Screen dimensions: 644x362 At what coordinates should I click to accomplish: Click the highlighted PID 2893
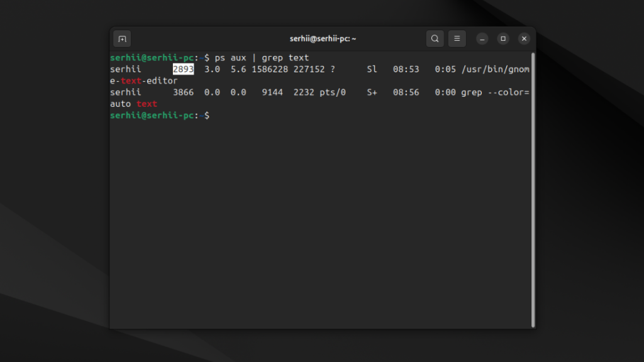point(183,69)
